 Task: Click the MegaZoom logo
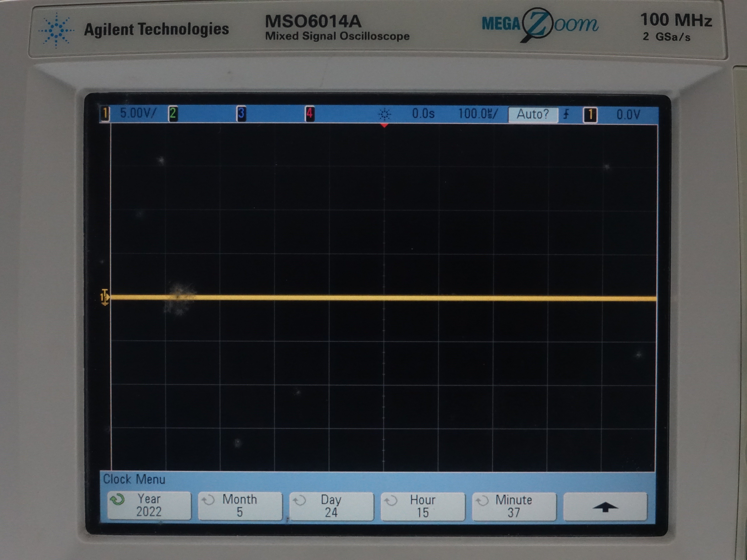540,25
